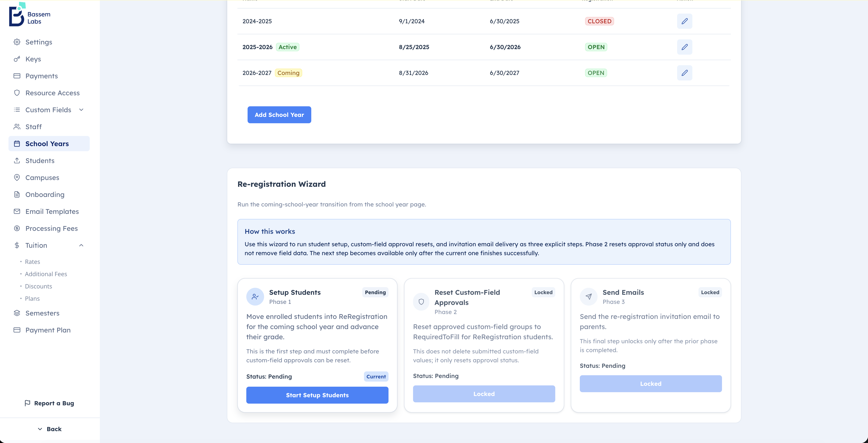Go to Campuses

pyautogui.click(x=49, y=177)
